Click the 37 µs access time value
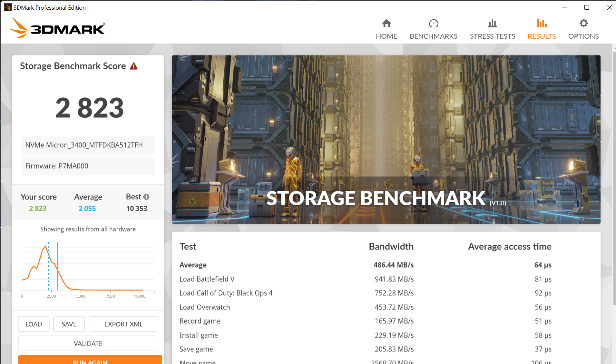The height and width of the screenshot is (364, 616). 543,349
